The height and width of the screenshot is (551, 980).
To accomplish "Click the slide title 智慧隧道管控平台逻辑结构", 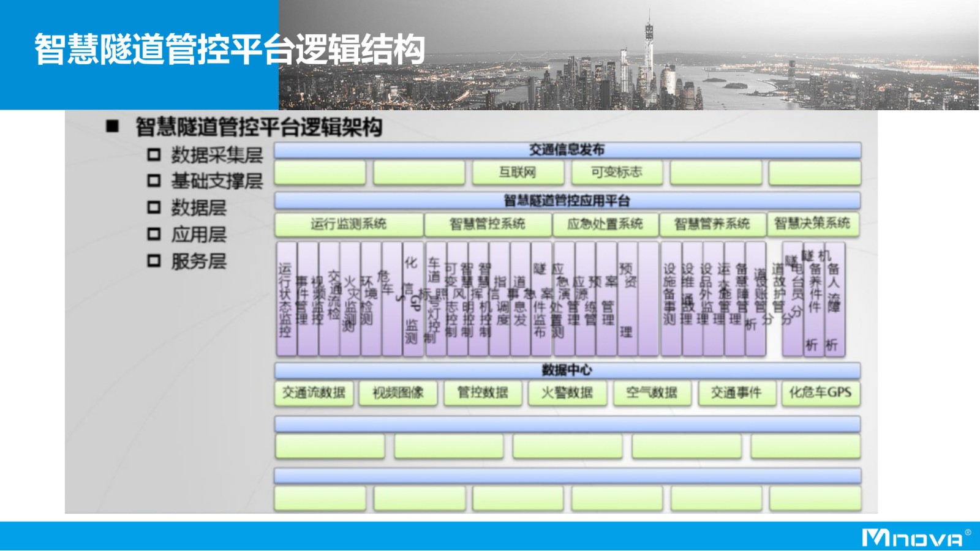I will tap(230, 50).
